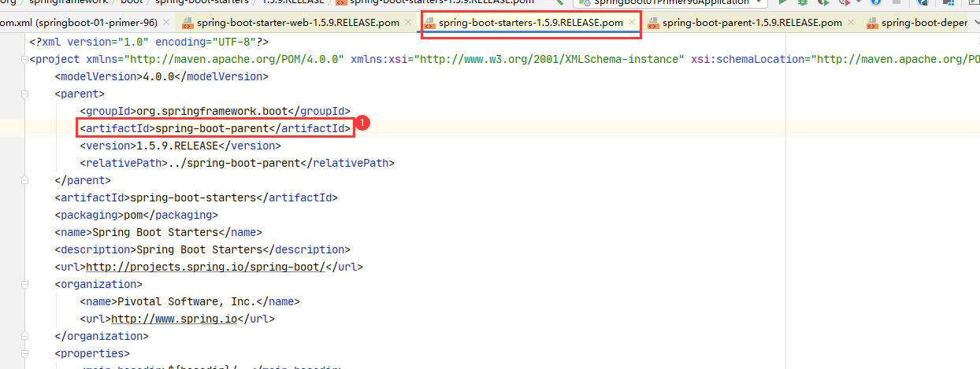Collapse the opening parent tag fold marker
Screen dimensions: 980x369
coord(24,94)
